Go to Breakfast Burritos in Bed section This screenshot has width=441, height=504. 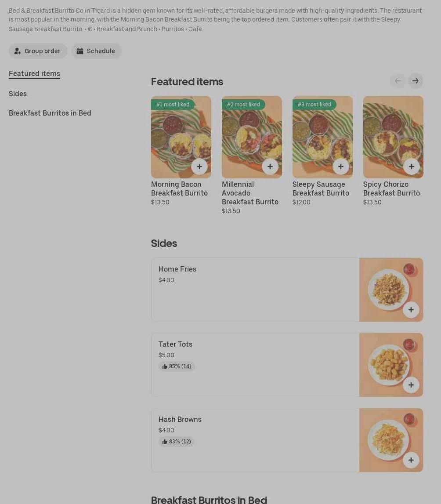pyautogui.click(x=50, y=113)
